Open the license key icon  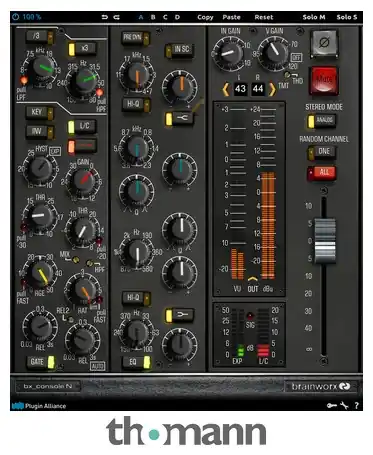point(331,405)
